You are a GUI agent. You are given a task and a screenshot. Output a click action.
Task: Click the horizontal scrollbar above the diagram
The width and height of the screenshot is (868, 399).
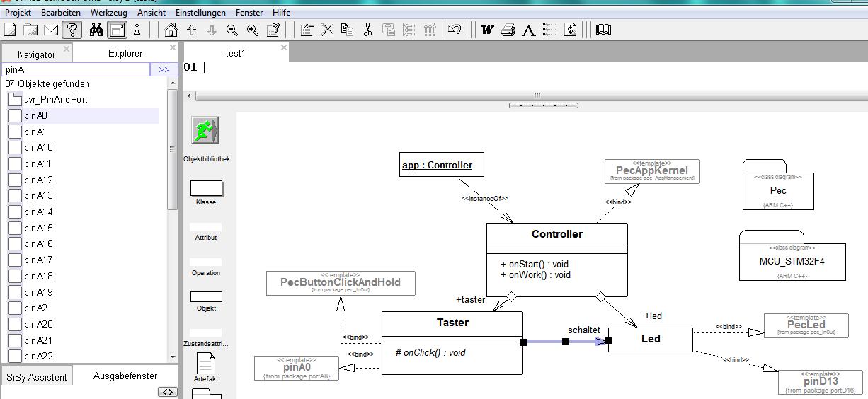537,96
